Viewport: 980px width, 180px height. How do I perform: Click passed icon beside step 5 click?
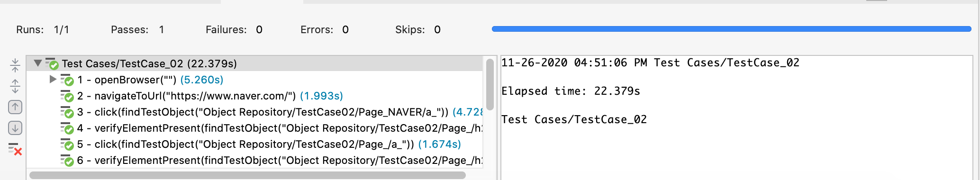(67, 144)
